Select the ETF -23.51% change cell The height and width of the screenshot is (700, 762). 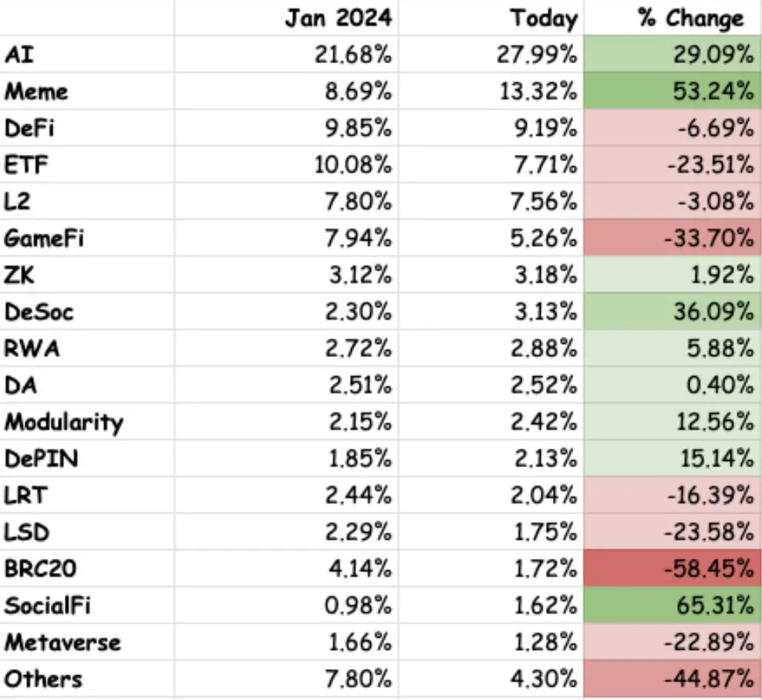(673, 164)
